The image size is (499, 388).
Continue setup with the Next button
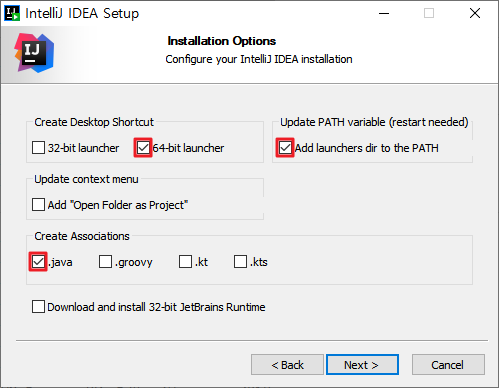tap(362, 365)
